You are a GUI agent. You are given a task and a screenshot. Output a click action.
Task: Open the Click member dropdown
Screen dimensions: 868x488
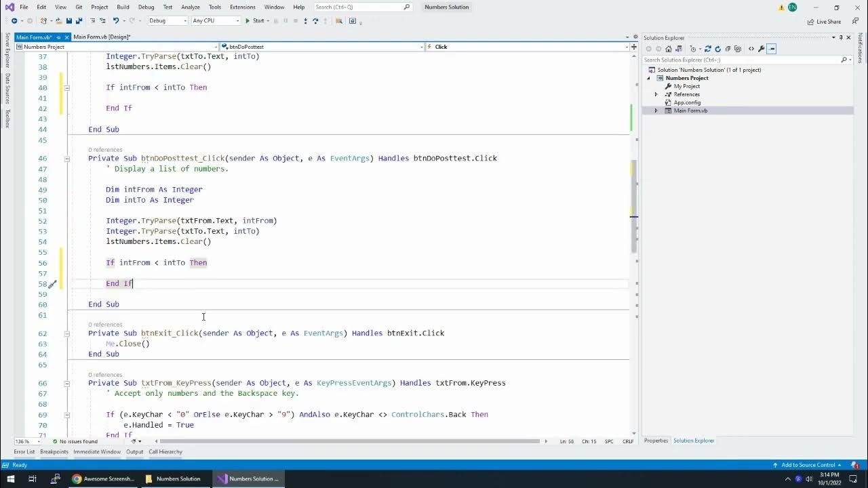point(528,47)
